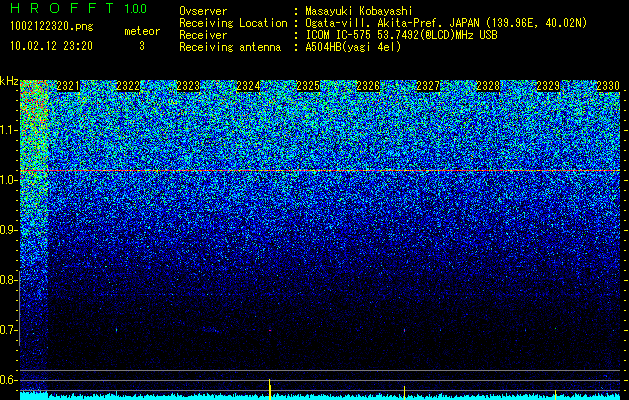Click the antenna text A504HB(yagi 4el)

[353, 47]
